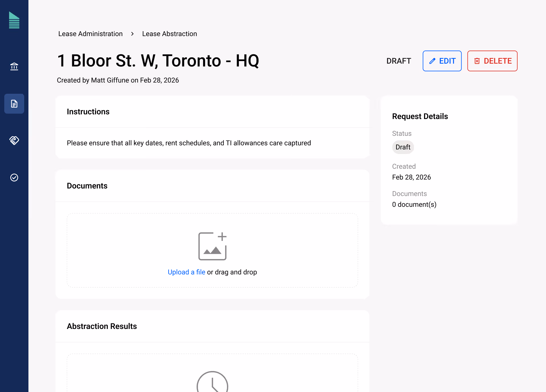
Task: Click the Instructions heading
Action: 88,112
